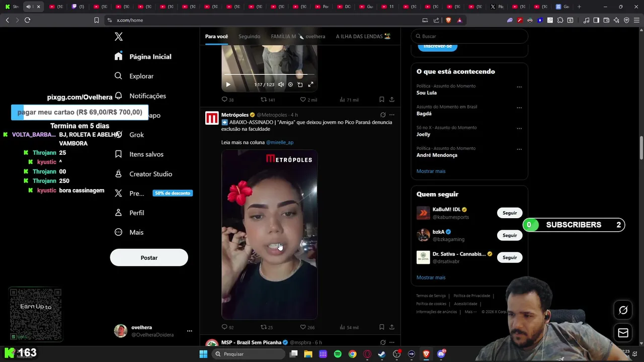Repost the post with 141 reposts
The image size is (644, 362).
click(x=268, y=100)
